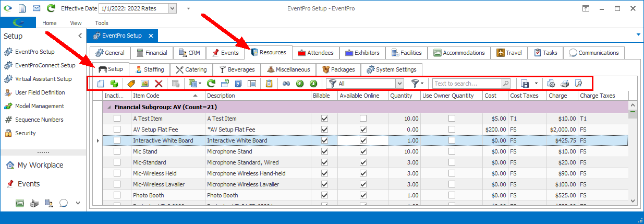This screenshot has width=644, height=224.
Task: Click the green duplicate item icon
Action: click(114, 84)
